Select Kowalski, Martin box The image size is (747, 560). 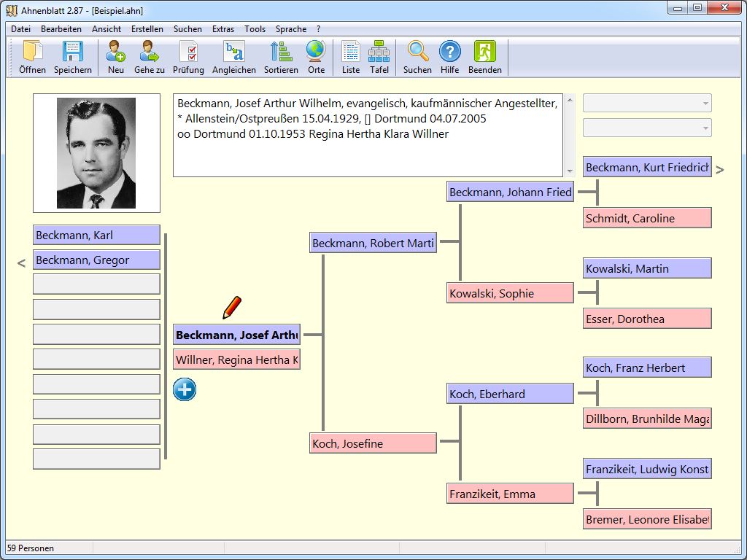tap(647, 268)
